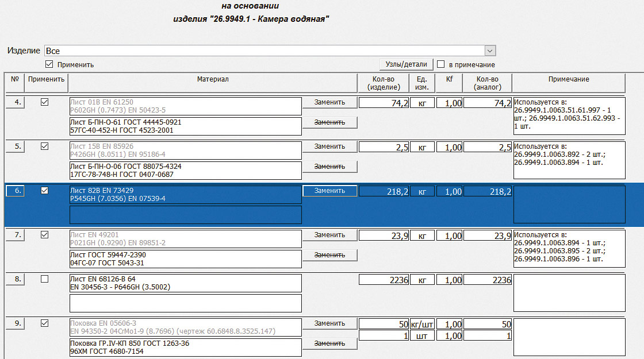Open the Изделие dropdown list
Screen dimensions: 644x359
pos(490,51)
